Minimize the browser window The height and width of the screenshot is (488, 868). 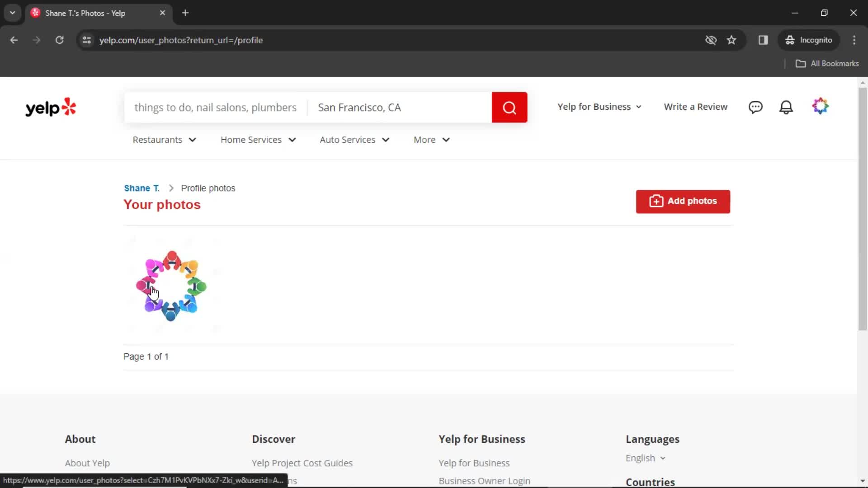pyautogui.click(x=795, y=13)
